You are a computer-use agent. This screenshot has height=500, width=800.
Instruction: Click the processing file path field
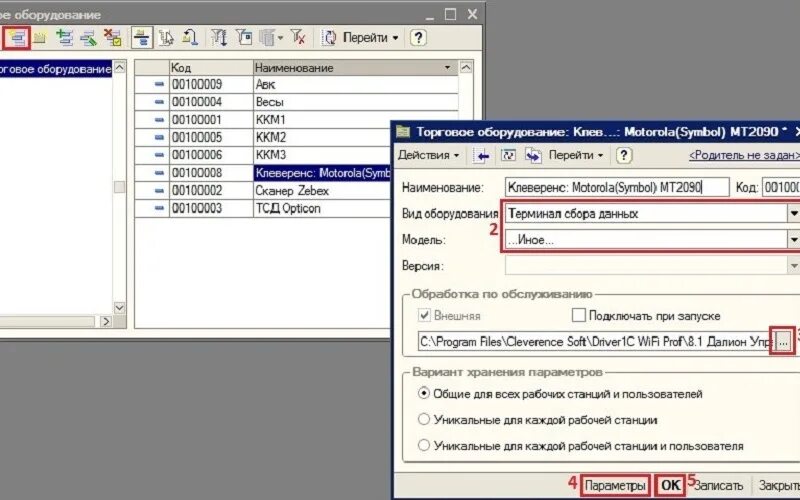pyautogui.click(x=596, y=341)
